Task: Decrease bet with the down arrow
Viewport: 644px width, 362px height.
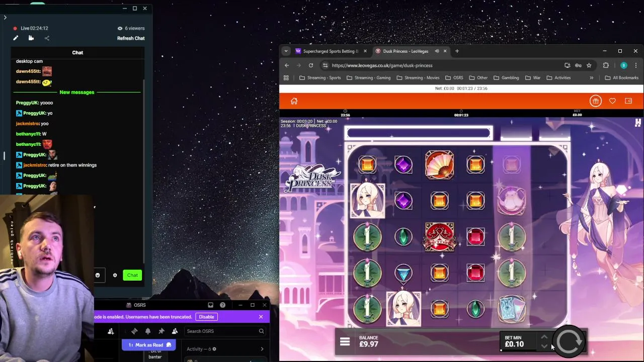Action: (x=544, y=346)
